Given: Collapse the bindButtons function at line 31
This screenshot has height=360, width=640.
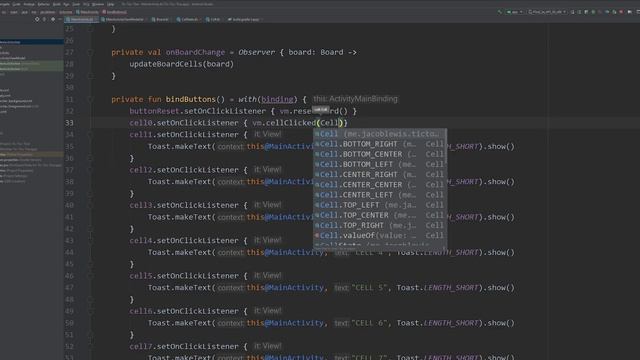Looking at the screenshot, I should point(91,99).
